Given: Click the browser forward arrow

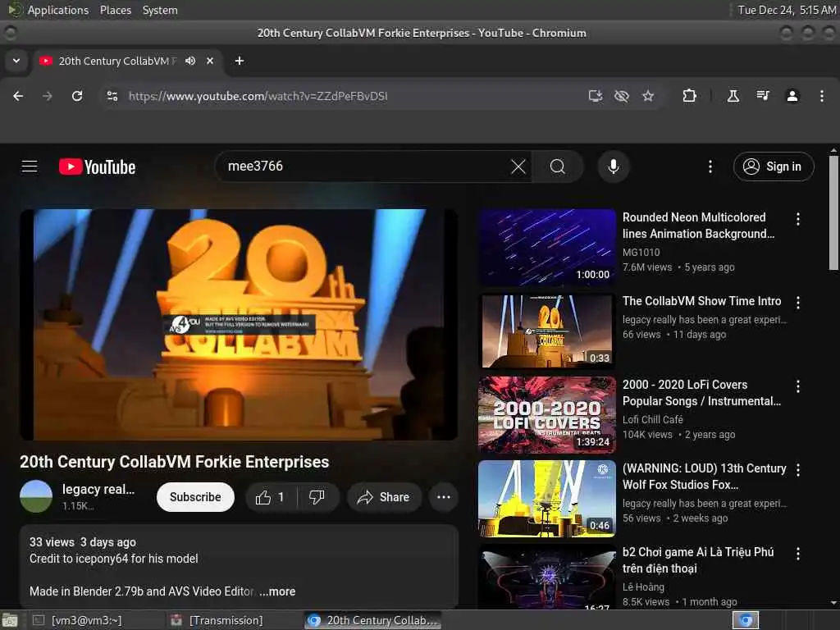Looking at the screenshot, I should click(x=47, y=96).
